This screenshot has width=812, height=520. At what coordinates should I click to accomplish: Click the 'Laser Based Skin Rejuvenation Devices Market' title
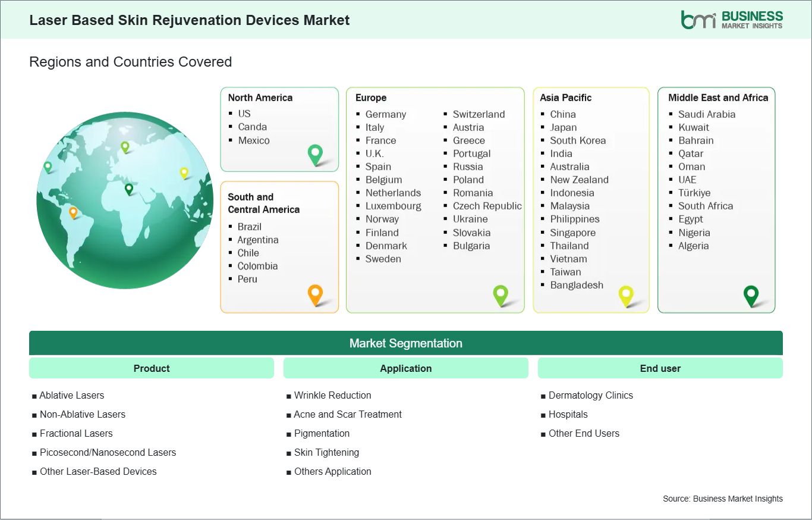190,20
